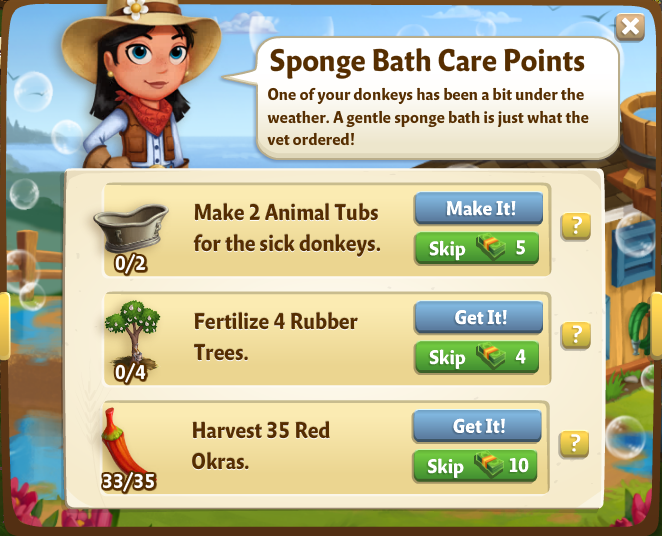Click the 0/2 tub progress counter
Viewport: 662px width, 536px height.
pos(130,264)
